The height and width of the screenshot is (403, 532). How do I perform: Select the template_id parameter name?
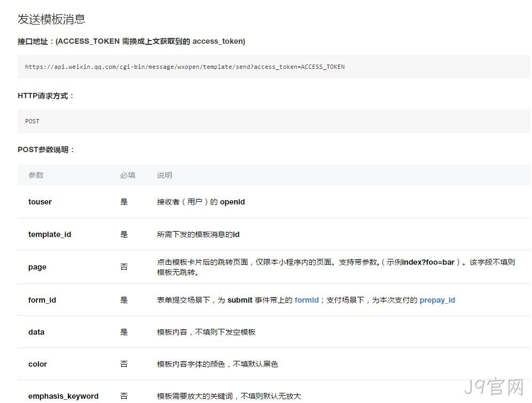[x=50, y=234]
